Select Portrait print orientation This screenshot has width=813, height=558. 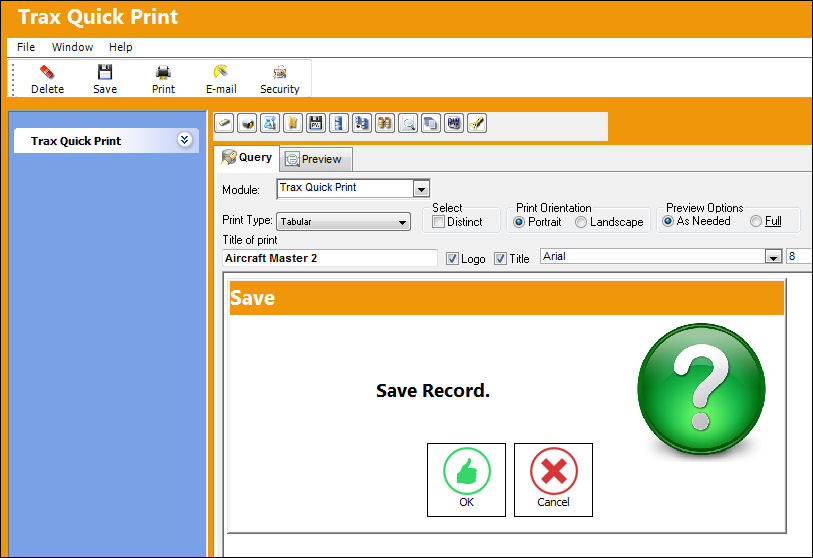518,222
